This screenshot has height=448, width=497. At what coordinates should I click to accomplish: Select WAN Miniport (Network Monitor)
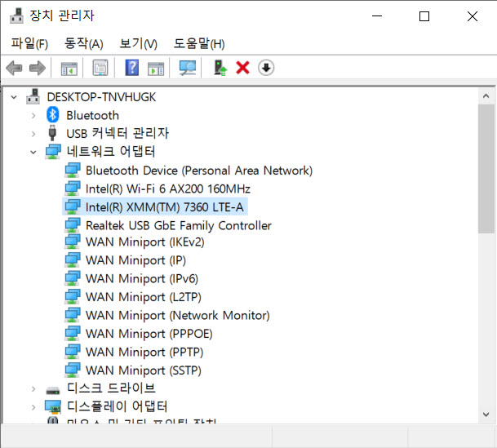[x=178, y=316]
